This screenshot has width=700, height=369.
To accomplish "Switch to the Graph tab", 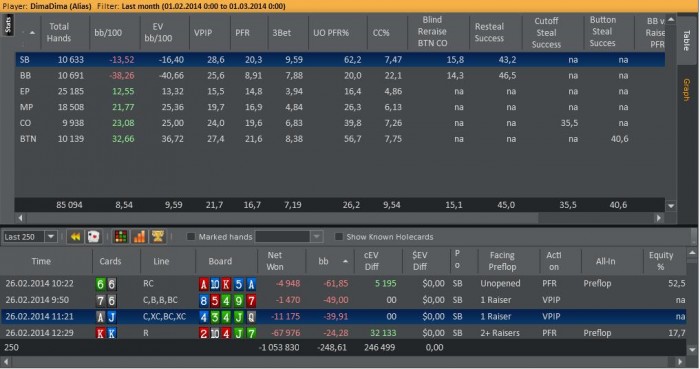I will [687, 89].
